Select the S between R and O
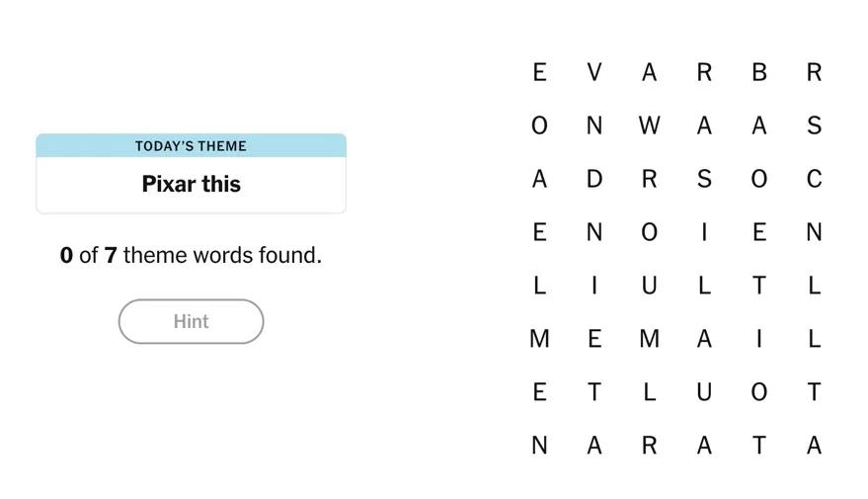This screenshot has height=499, width=868. coord(704,179)
